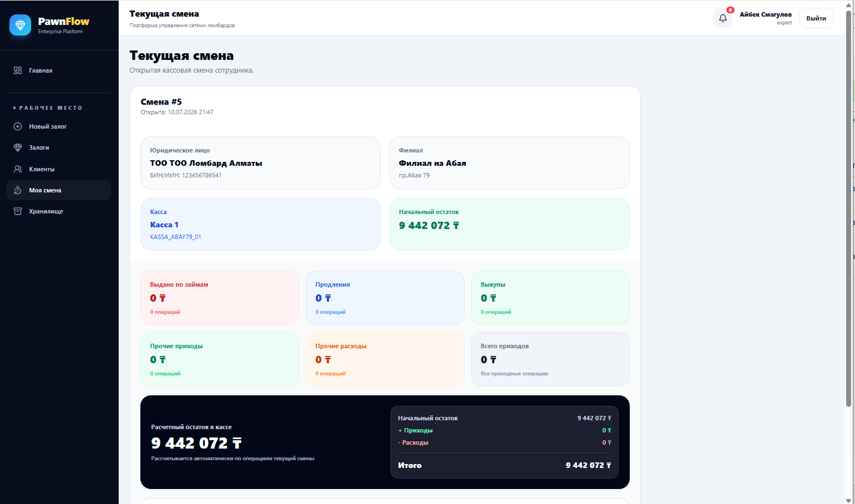Click the Смена #5 heading
855x504 pixels.
[161, 102]
